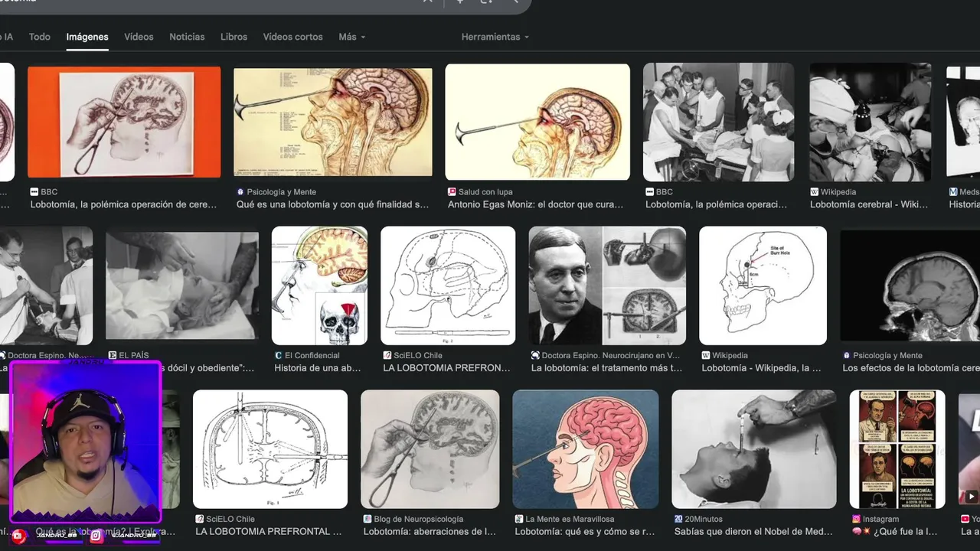This screenshot has width=980, height=551.
Task: Click Psicología y Mente favicon above 'Qué es una lobotomía'
Action: (240, 192)
